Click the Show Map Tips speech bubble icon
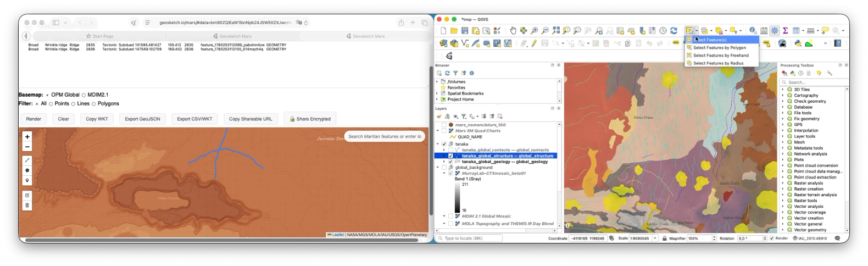This screenshot has width=868, height=266. [x=825, y=31]
